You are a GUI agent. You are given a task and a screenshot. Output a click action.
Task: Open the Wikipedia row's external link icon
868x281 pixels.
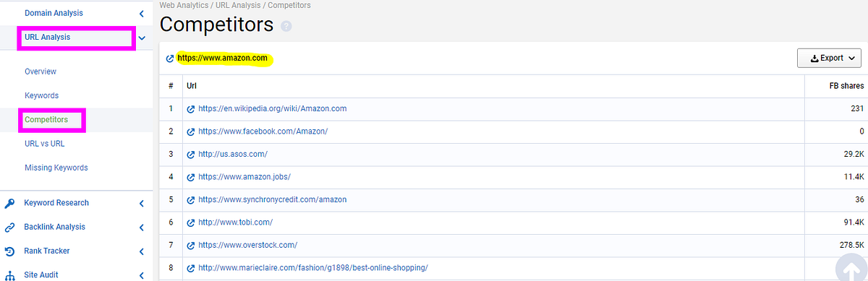[x=191, y=109]
